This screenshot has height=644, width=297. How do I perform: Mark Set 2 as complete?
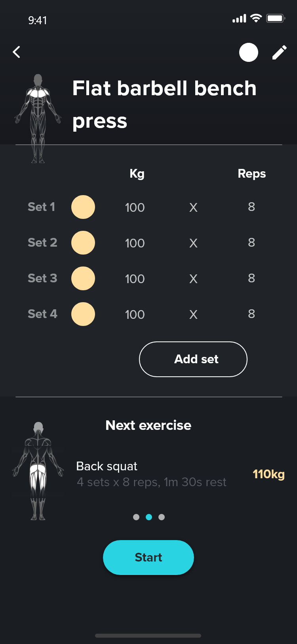pyautogui.click(x=83, y=243)
